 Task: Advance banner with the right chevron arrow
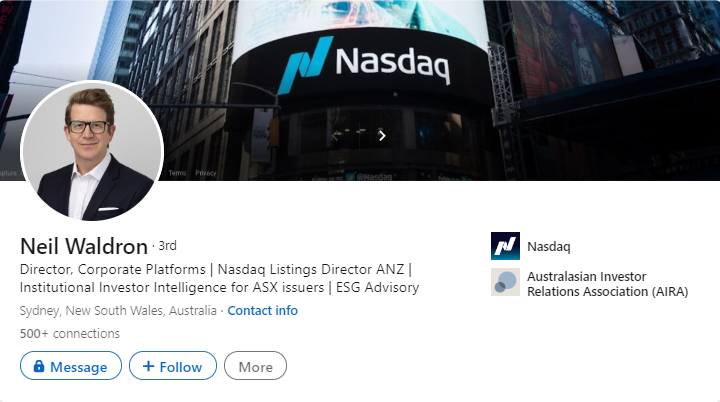pos(382,136)
